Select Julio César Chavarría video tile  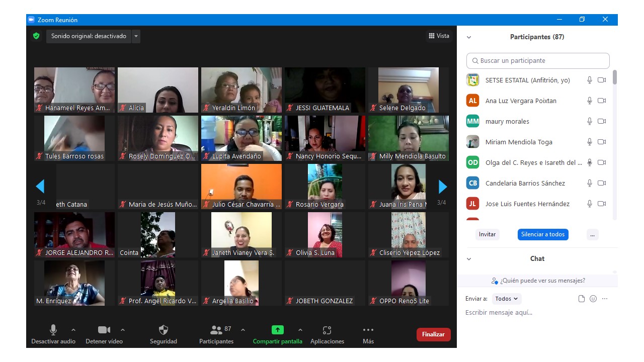coord(242,187)
